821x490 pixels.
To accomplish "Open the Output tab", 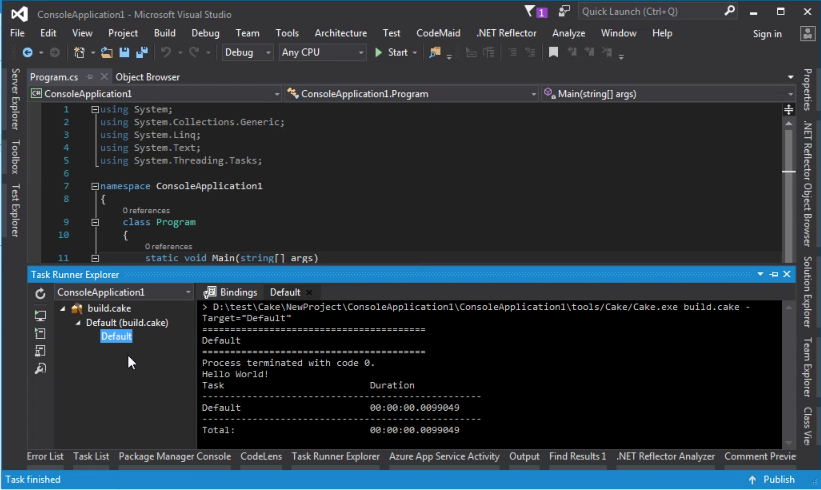I will pyautogui.click(x=524, y=456).
